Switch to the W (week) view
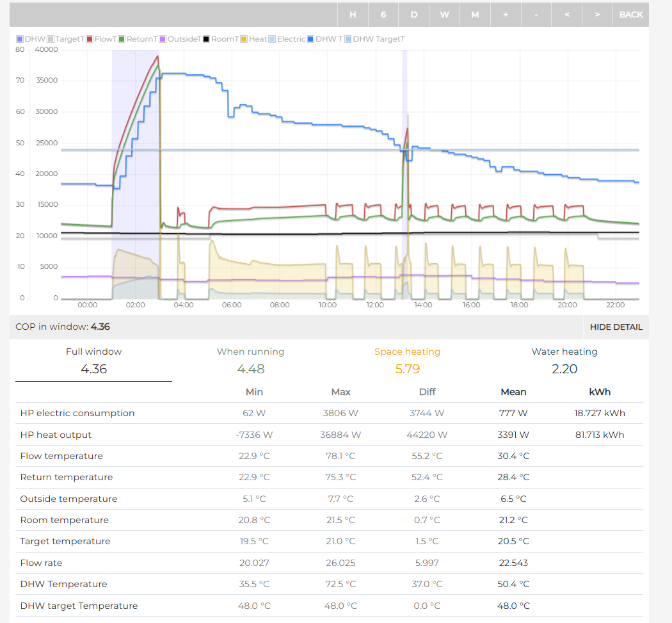 tap(444, 15)
